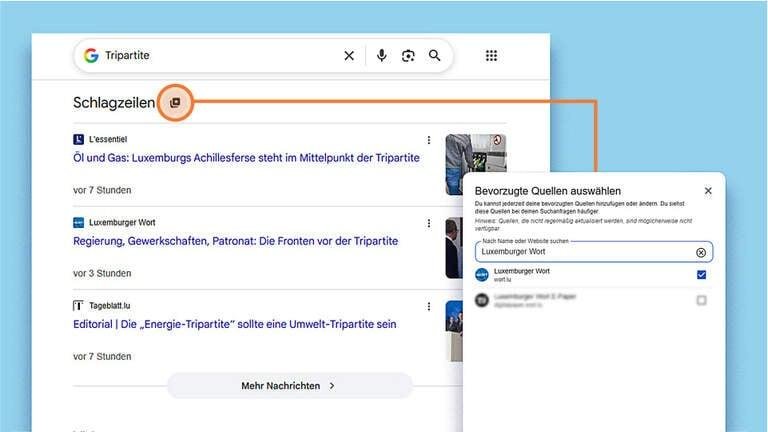Uncheck Luxemburger Wort wort.lu as preferred source
This screenshot has height=432, width=768.
coord(701,275)
